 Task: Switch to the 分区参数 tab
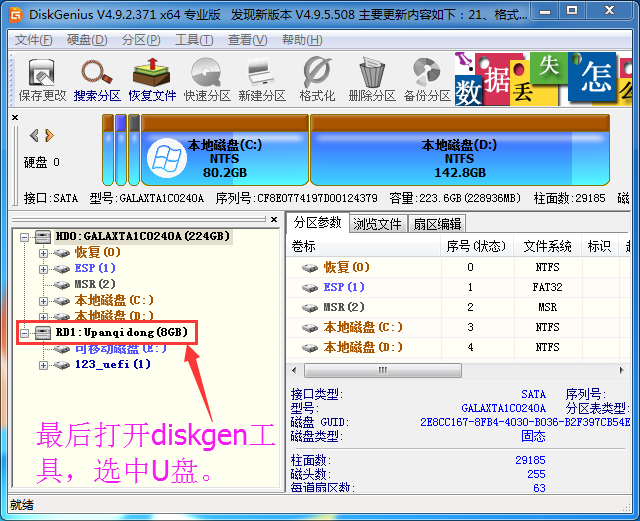coord(318,223)
